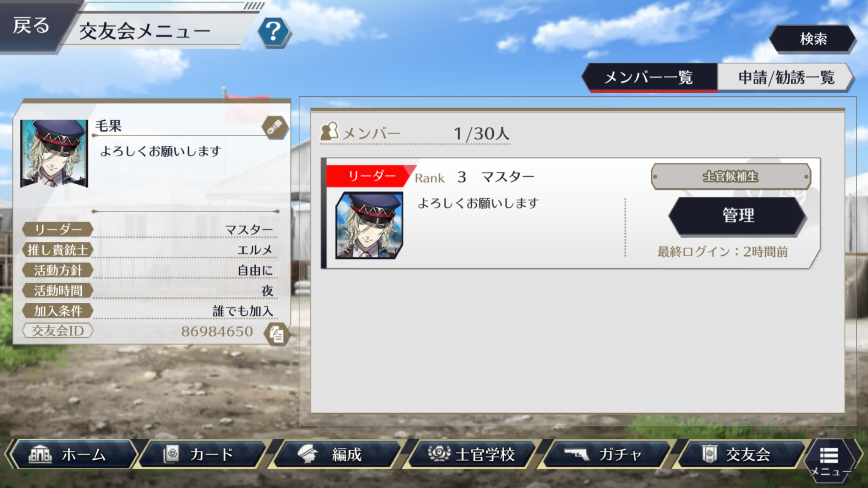Open 士官学校 in the bottom navigation
This screenshot has width=868, height=488.
click(x=471, y=455)
